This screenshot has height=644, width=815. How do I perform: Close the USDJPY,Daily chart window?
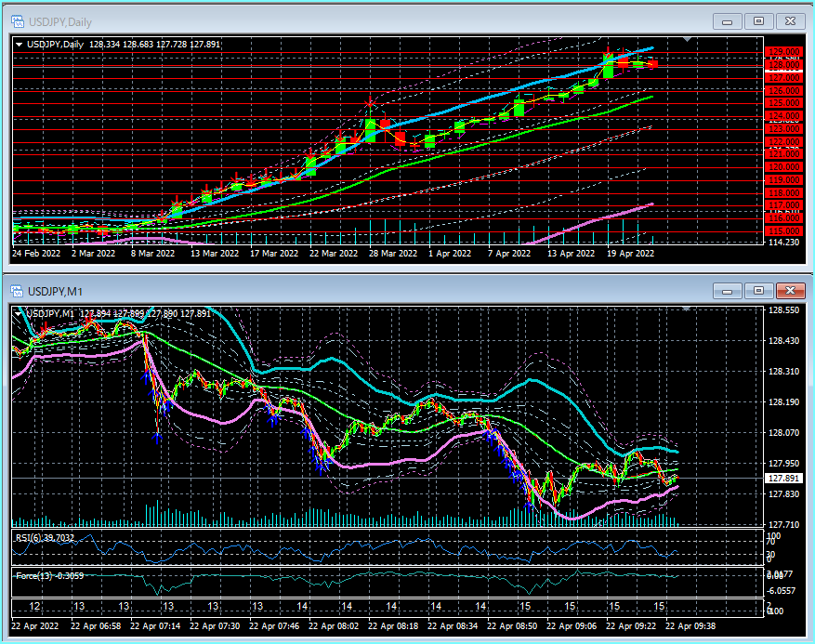(791, 21)
